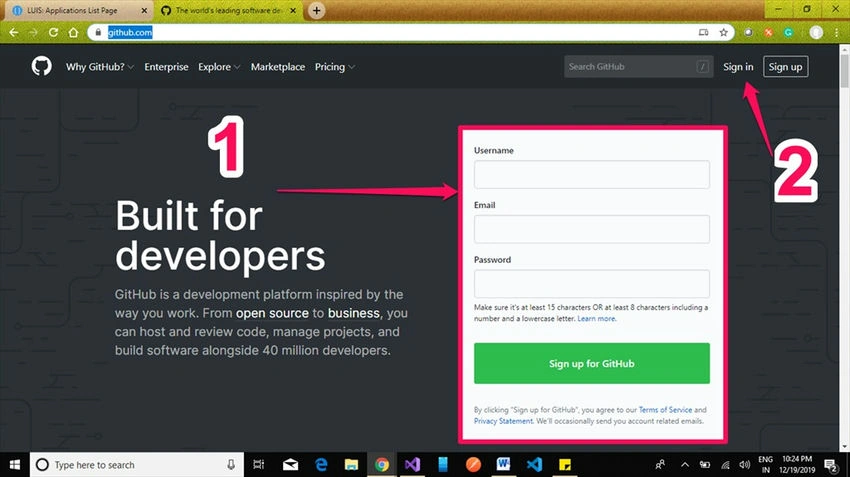The width and height of the screenshot is (850, 477).
Task: Open the Mail app from taskbar
Action: point(290,465)
